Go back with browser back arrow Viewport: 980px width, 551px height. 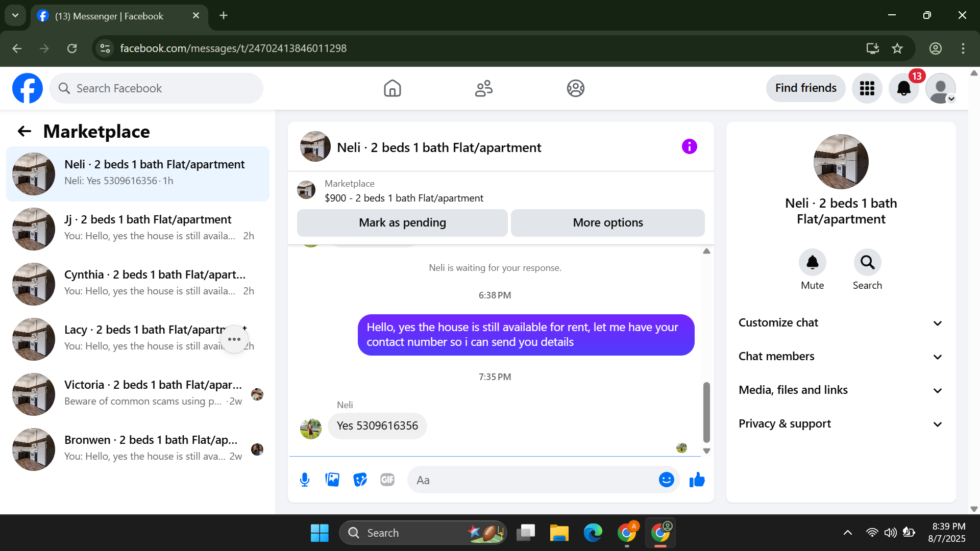[x=17, y=48]
